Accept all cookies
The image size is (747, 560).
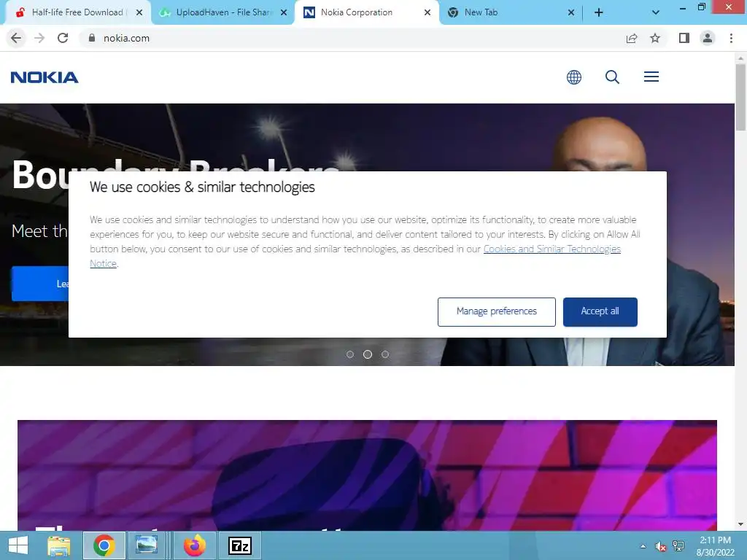pos(600,312)
